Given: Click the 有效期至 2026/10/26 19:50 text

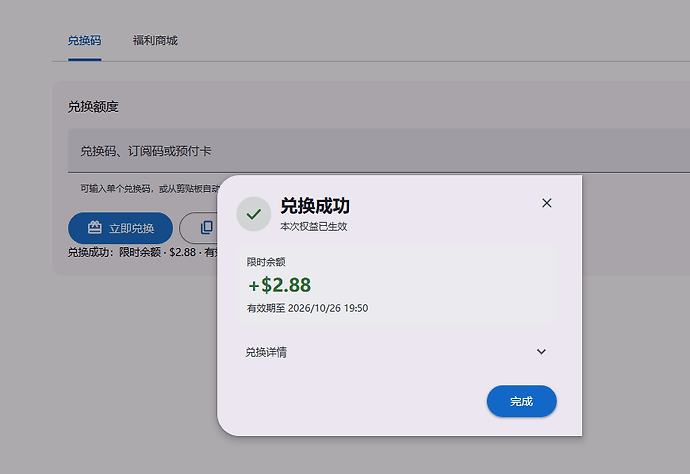Looking at the screenshot, I should click(x=307, y=308).
